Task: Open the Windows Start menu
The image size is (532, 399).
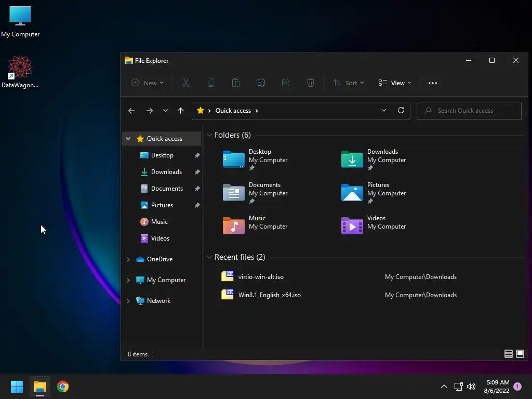Action: 17,387
